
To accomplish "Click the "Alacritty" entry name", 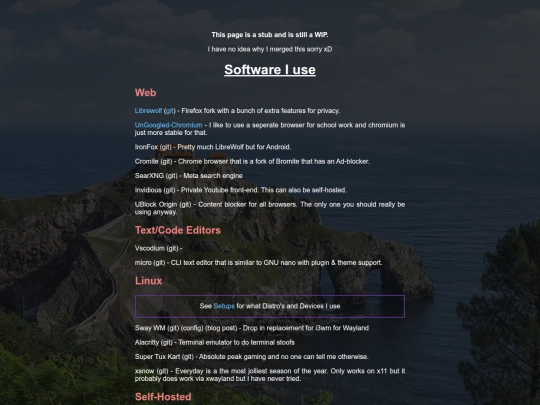I will (147, 343).
